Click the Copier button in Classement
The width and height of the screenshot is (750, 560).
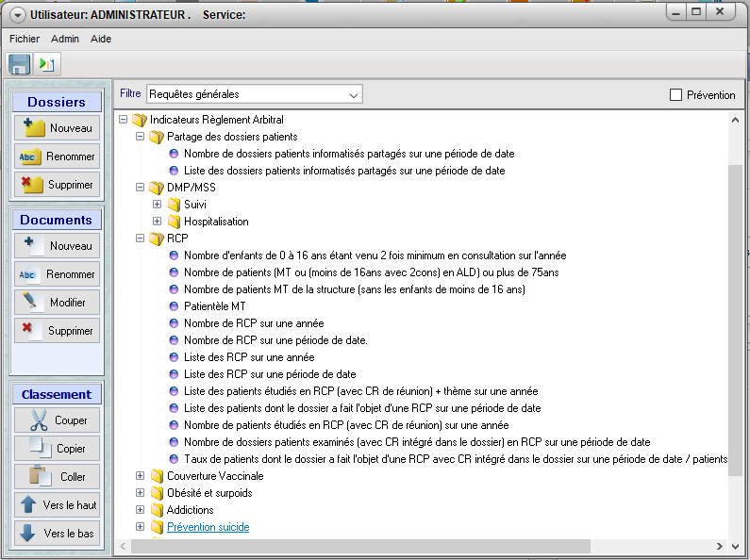(58, 449)
